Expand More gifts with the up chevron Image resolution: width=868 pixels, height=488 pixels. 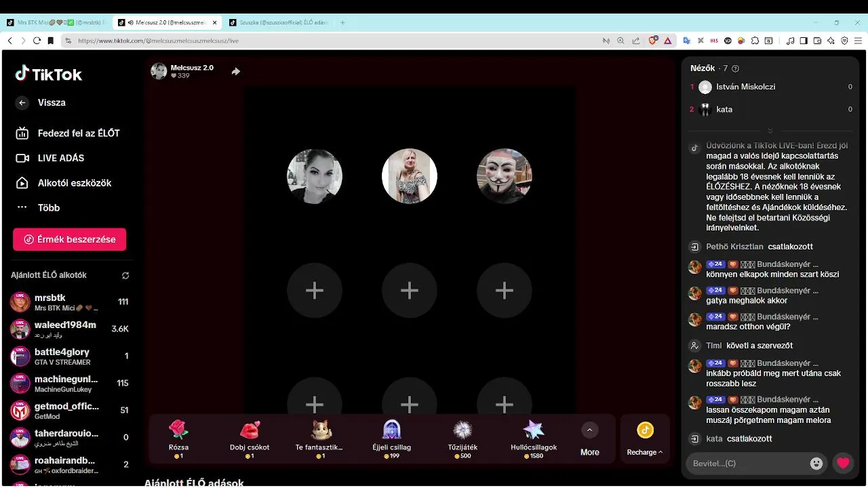pos(589,430)
